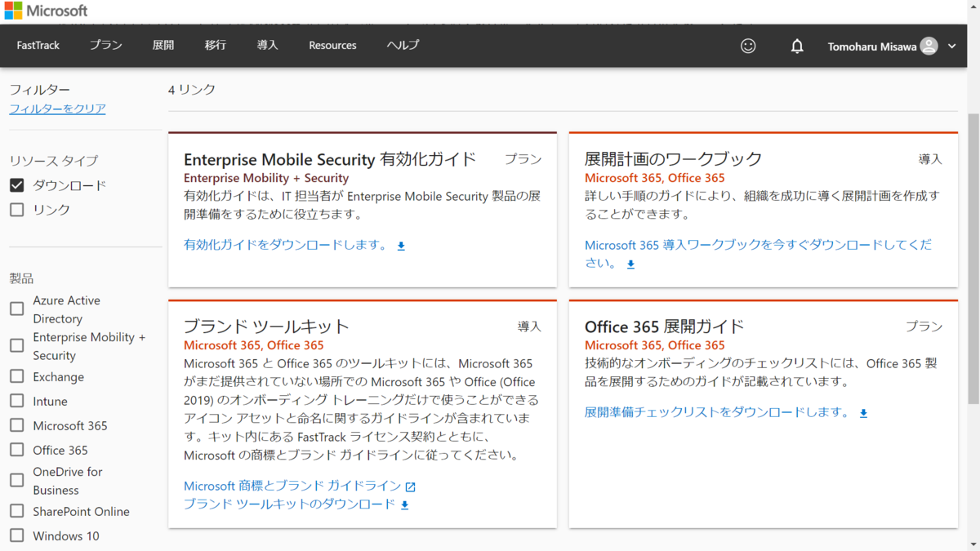Click download icon after 展開準備チェックリスト link

[863, 414]
